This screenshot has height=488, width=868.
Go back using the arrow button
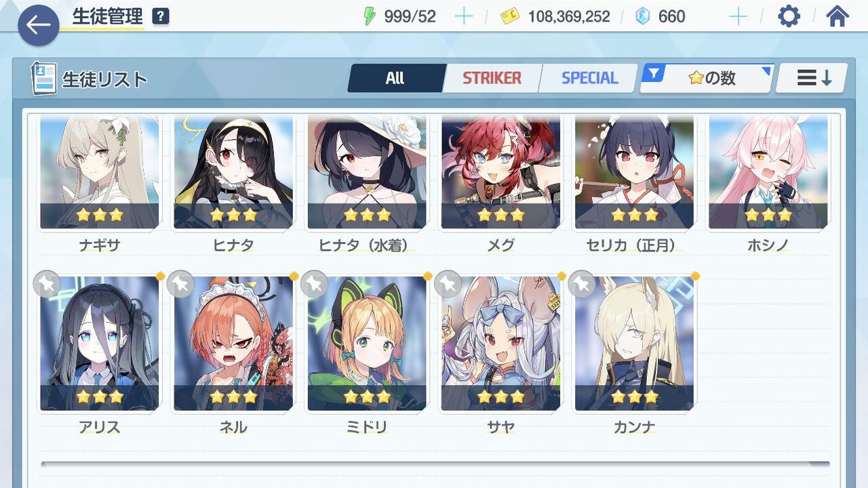[x=38, y=25]
